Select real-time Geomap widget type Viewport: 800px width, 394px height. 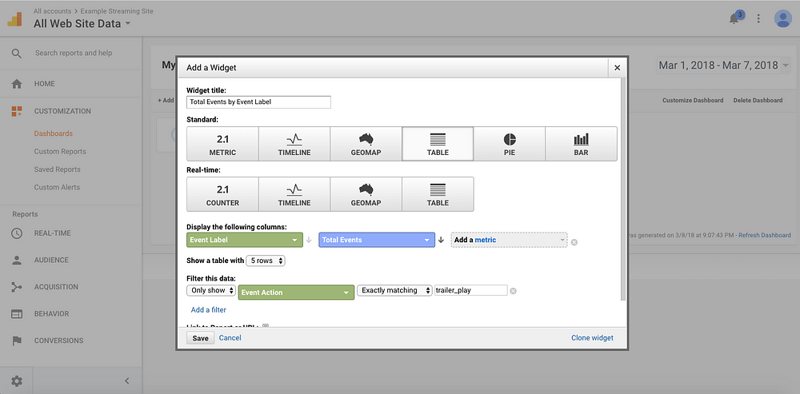[366, 194]
